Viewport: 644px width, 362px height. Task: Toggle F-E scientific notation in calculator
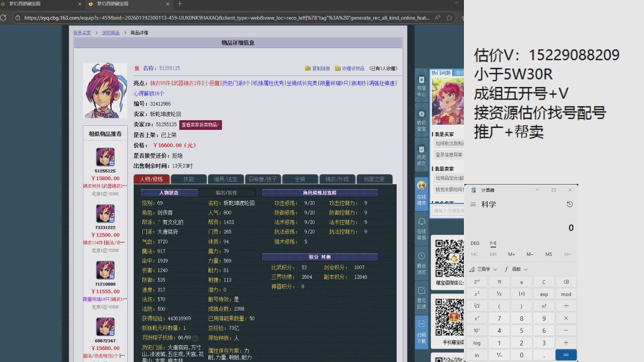tap(493, 243)
